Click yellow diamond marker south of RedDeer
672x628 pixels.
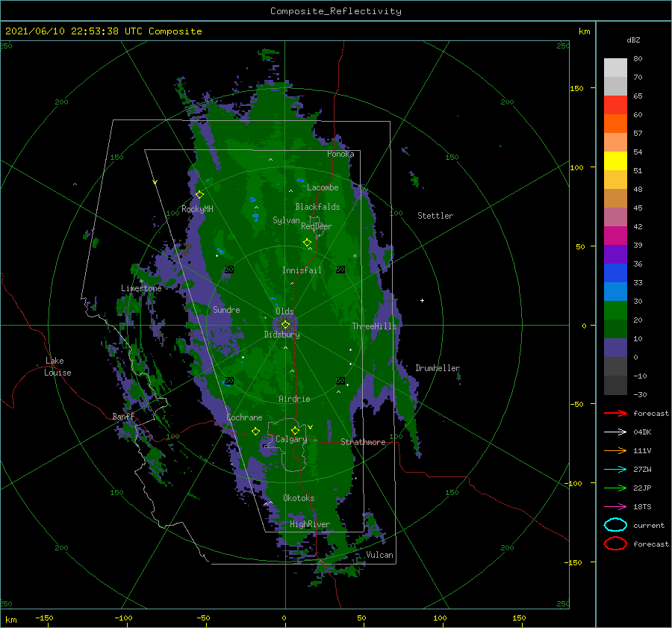308,243
